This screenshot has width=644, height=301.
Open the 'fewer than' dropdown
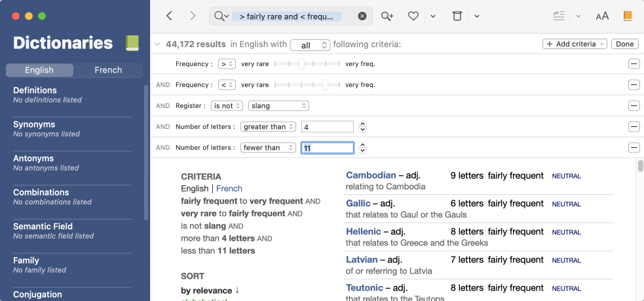pyautogui.click(x=268, y=148)
